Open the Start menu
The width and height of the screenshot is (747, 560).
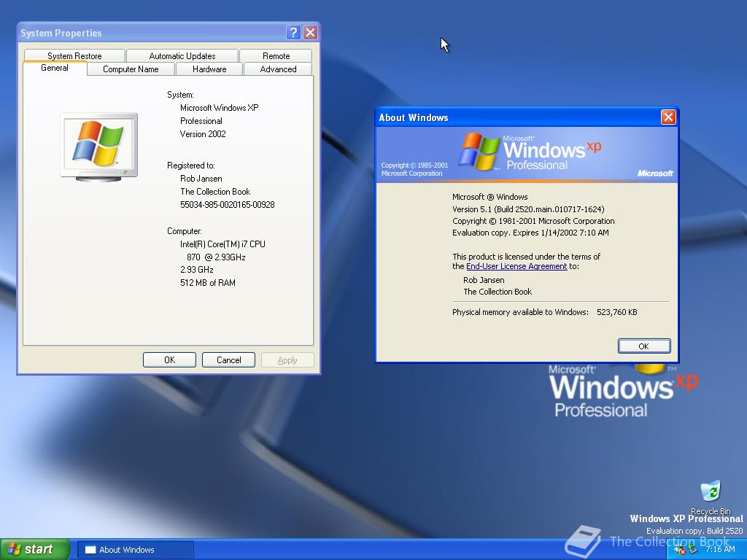(x=35, y=550)
